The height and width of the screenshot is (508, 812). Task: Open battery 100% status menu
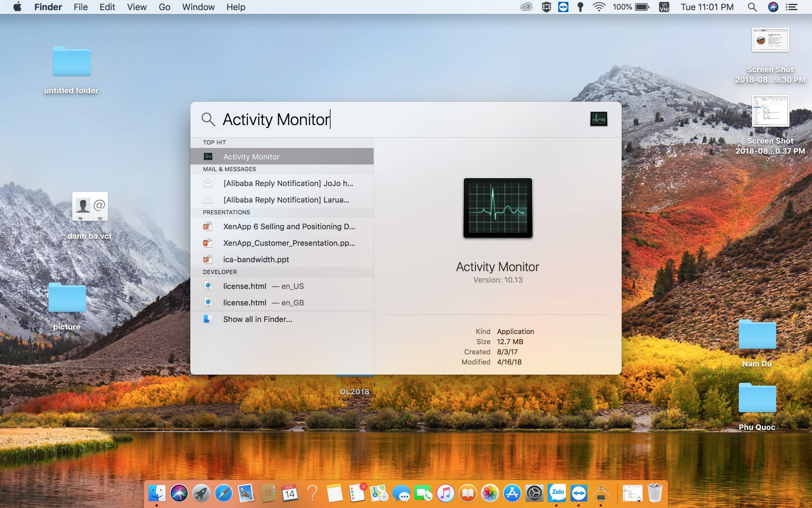pos(631,7)
